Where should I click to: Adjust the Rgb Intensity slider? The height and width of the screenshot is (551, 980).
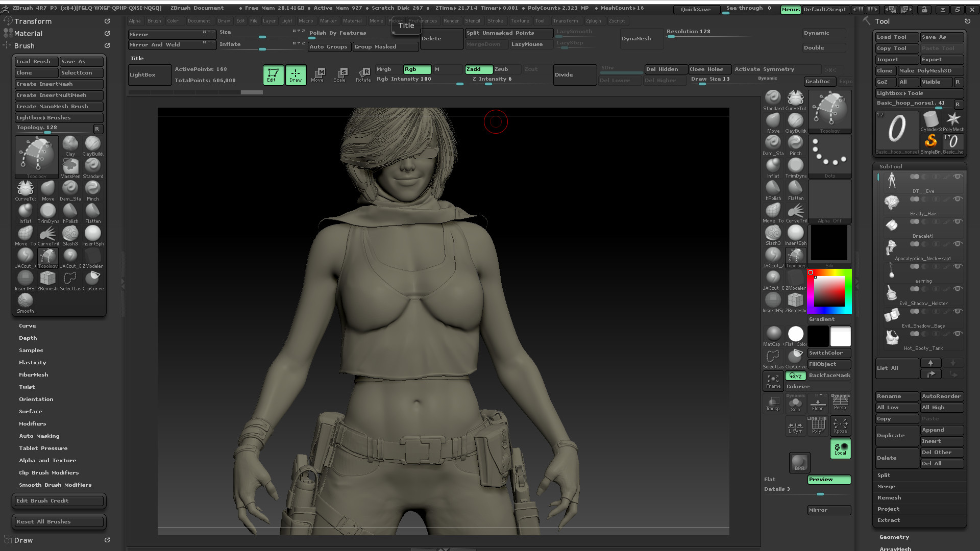click(419, 80)
